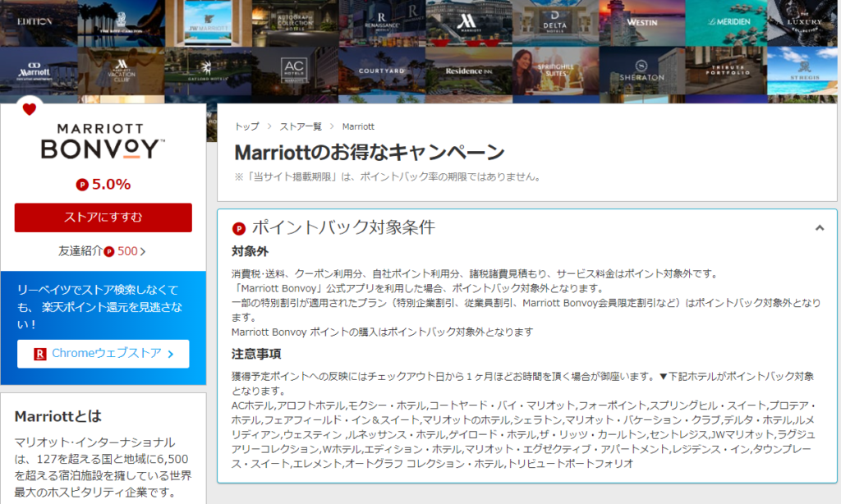Click the 5.0% point back rate

(x=111, y=185)
